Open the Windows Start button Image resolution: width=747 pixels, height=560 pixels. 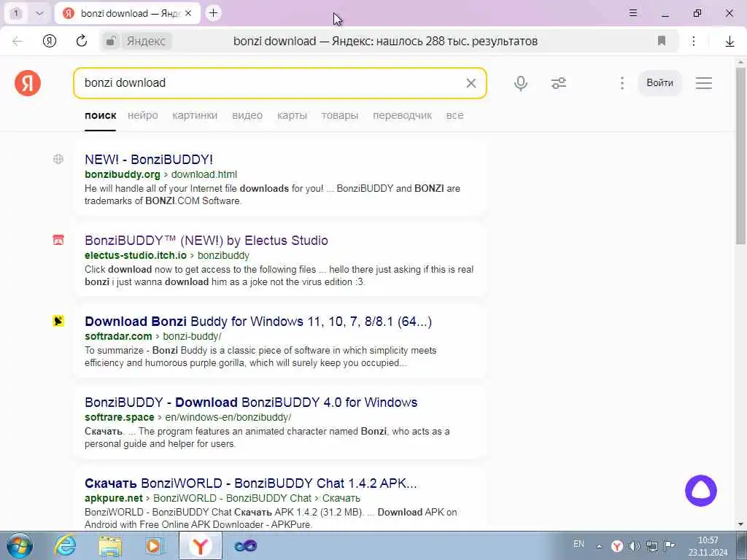pyautogui.click(x=20, y=545)
